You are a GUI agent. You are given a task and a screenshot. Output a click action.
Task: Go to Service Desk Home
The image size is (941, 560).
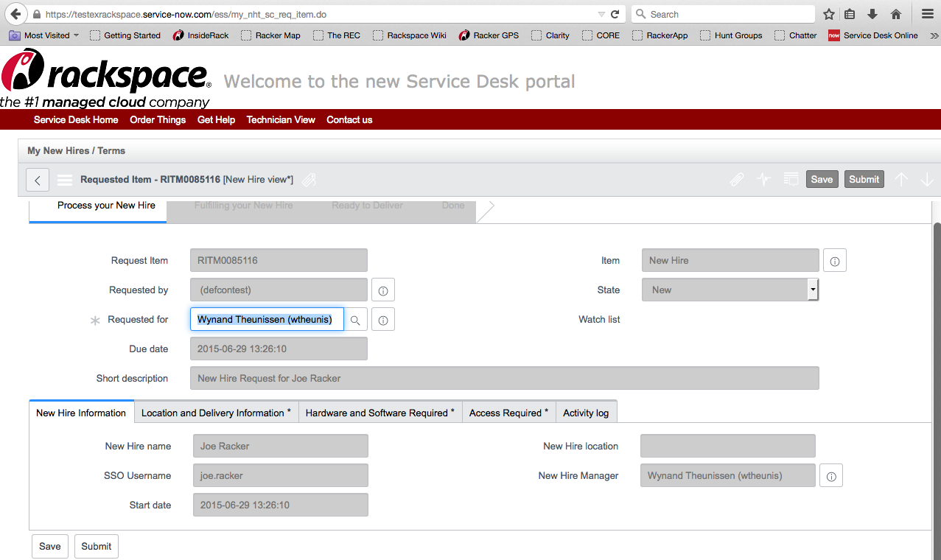tap(76, 119)
